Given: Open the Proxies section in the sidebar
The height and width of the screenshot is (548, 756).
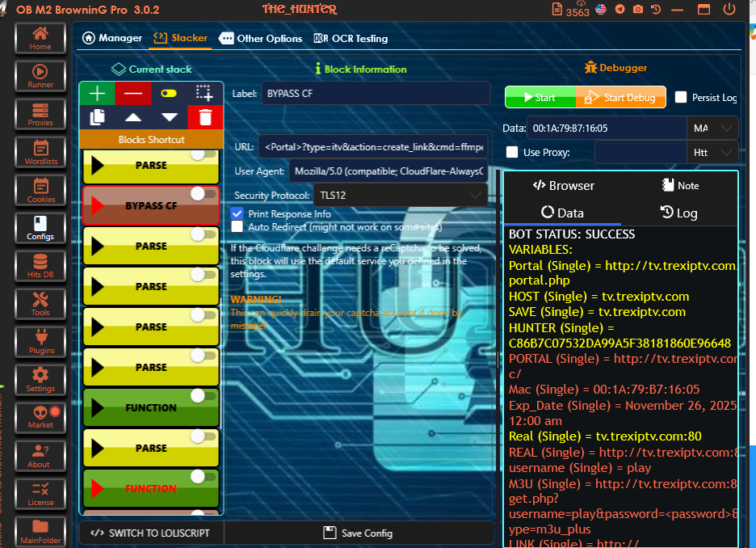Looking at the screenshot, I should point(40,115).
